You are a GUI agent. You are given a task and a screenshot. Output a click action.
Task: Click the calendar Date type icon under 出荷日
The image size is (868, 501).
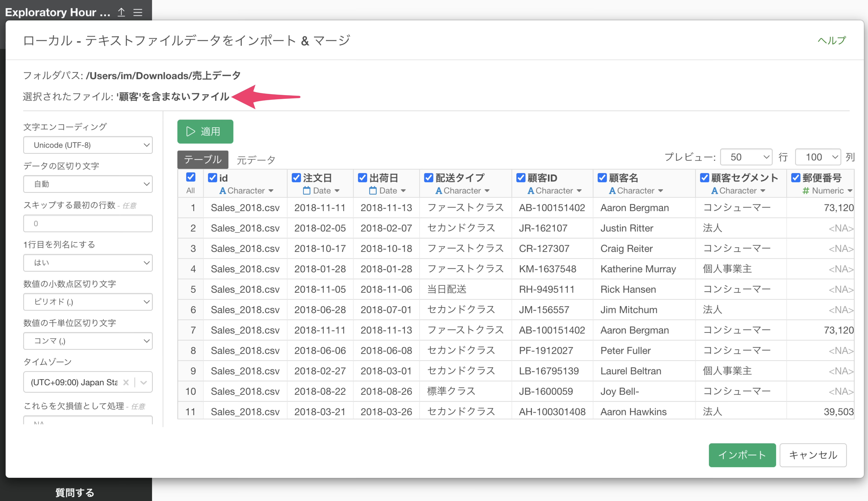(x=372, y=191)
